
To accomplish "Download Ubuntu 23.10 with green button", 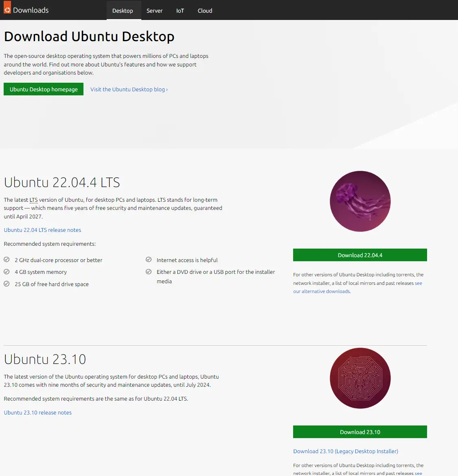I will point(360,432).
